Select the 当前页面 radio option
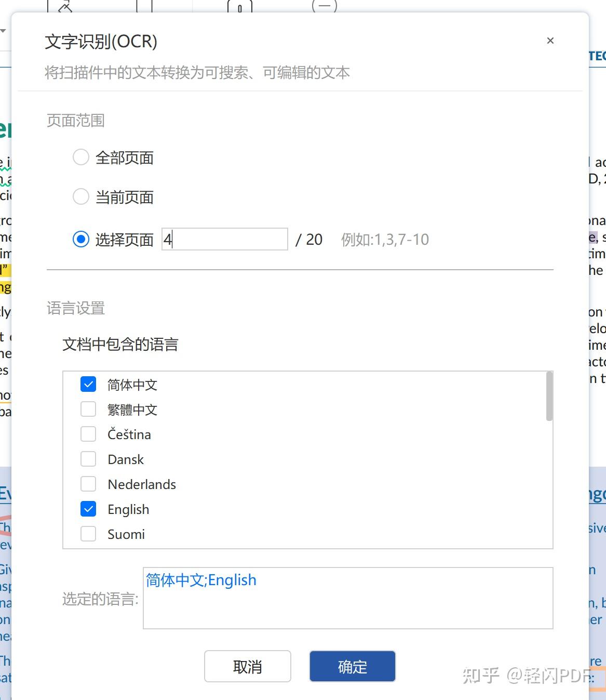Viewport: 606px width, 700px height. (x=80, y=196)
